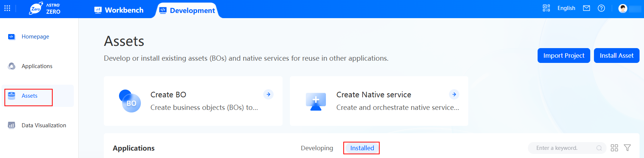644x158 pixels.
Task: Click the Create BO card title
Action: [x=168, y=95]
